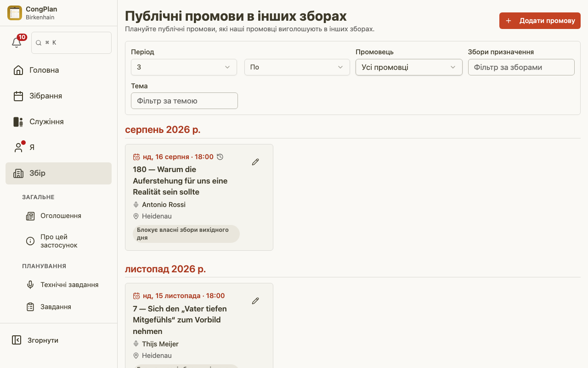
Task: Focus the Фільтр за темою field
Action: 184,101
